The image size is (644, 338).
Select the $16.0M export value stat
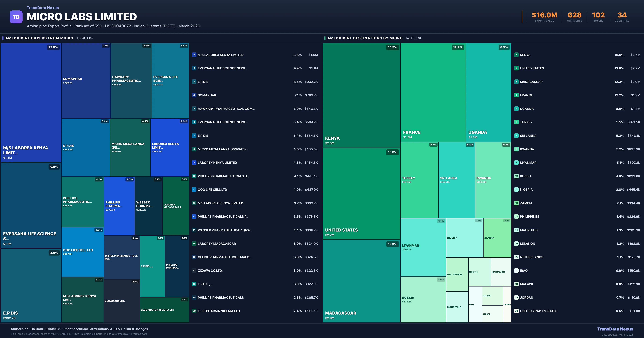click(544, 15)
